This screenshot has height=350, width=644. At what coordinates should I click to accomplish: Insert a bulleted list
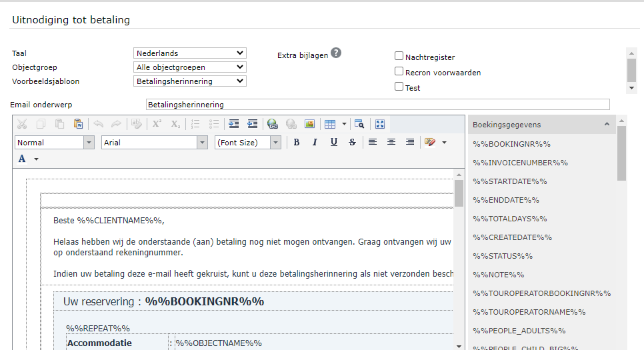(214, 124)
